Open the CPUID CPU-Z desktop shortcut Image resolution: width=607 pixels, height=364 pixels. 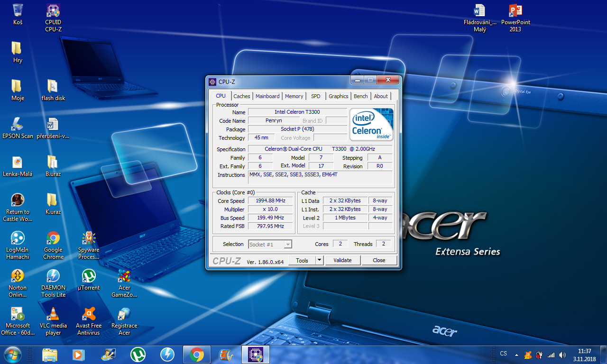coord(53,11)
